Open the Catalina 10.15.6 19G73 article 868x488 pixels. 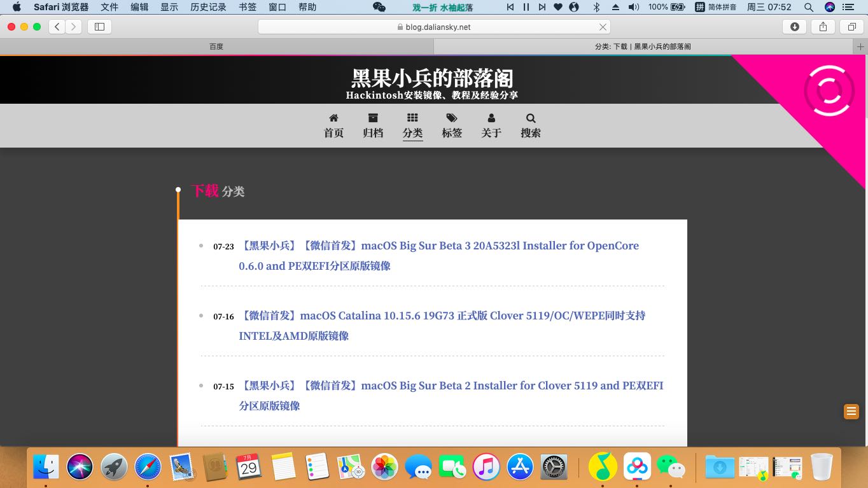[x=442, y=326]
